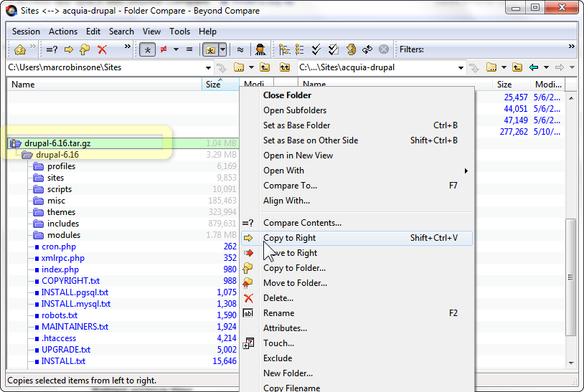Toggle Show Differences (≠) filter button
584x392 pixels.
pyautogui.click(x=163, y=49)
